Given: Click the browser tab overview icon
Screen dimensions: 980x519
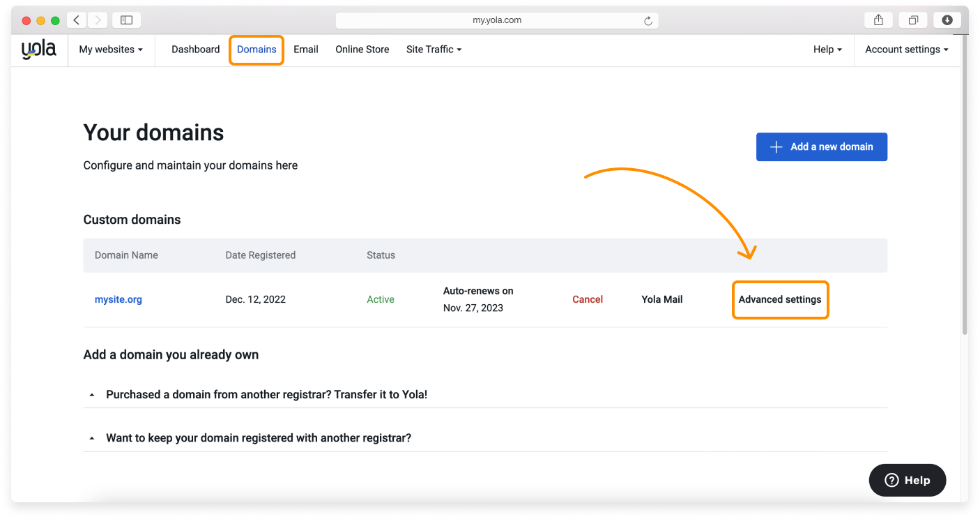Looking at the screenshot, I should click(912, 20).
